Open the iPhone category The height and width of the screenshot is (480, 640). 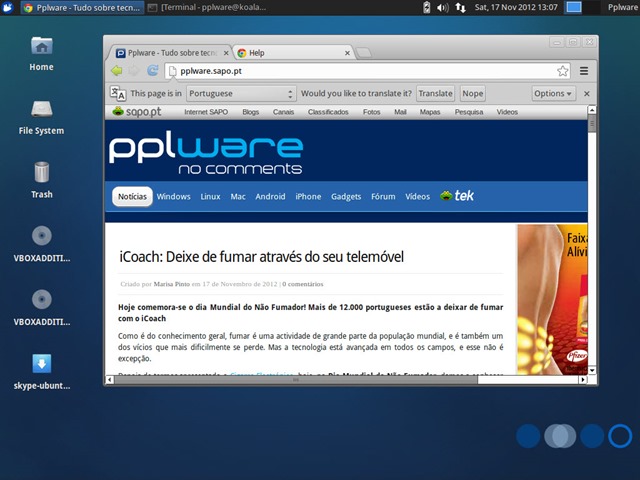click(308, 196)
